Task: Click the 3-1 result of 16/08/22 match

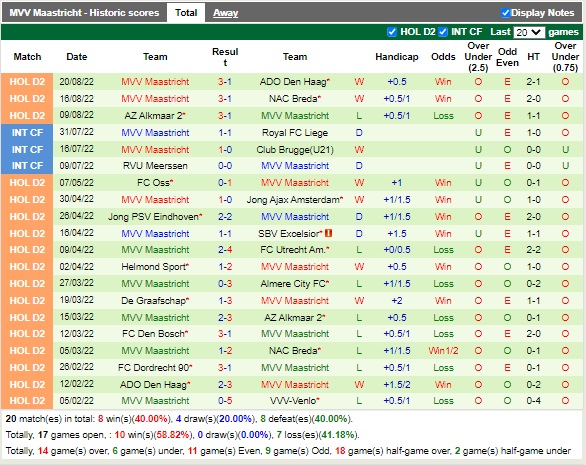Action: click(x=225, y=99)
